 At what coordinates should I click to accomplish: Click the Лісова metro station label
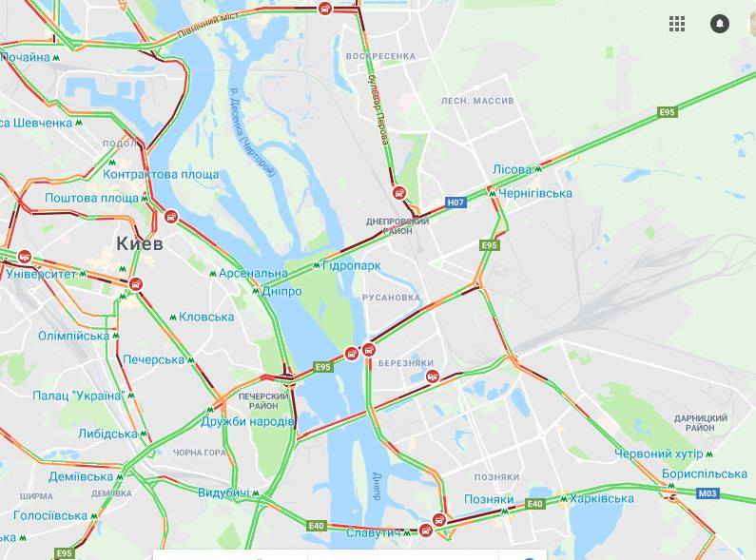pos(512,169)
